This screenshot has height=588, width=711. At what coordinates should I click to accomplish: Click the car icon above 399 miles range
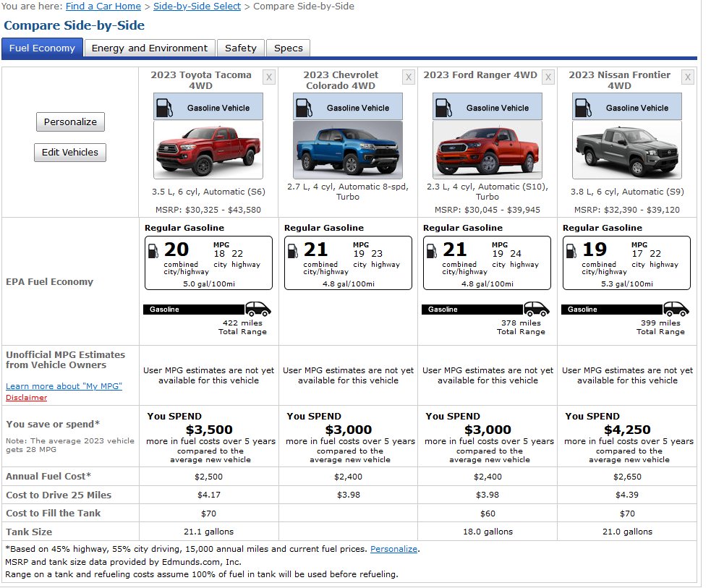[x=676, y=309]
